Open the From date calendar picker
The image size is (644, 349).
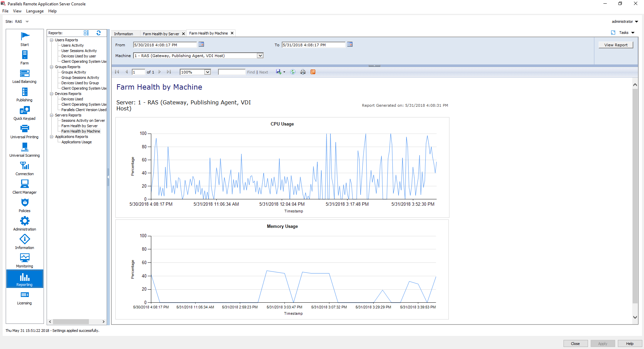click(201, 44)
